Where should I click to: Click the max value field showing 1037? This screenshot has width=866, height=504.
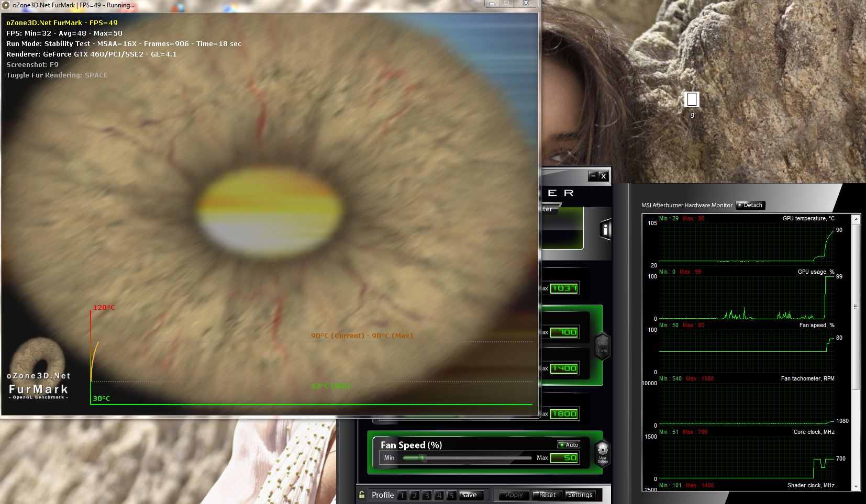(x=564, y=288)
